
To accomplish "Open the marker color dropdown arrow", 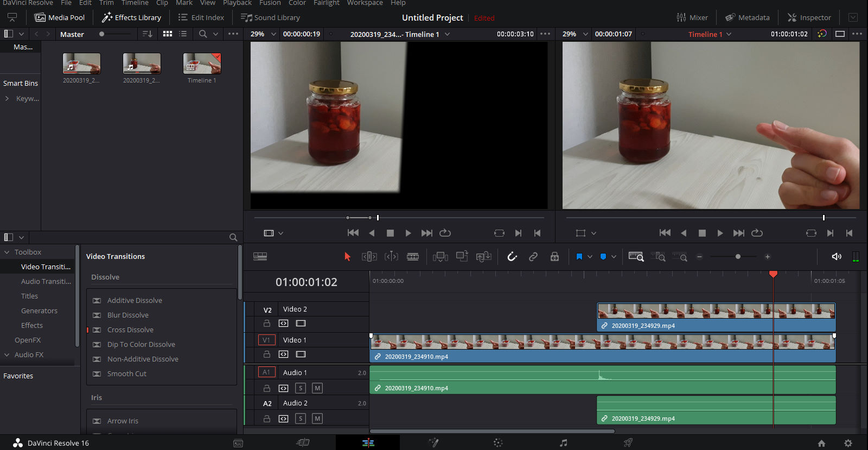I will point(614,257).
